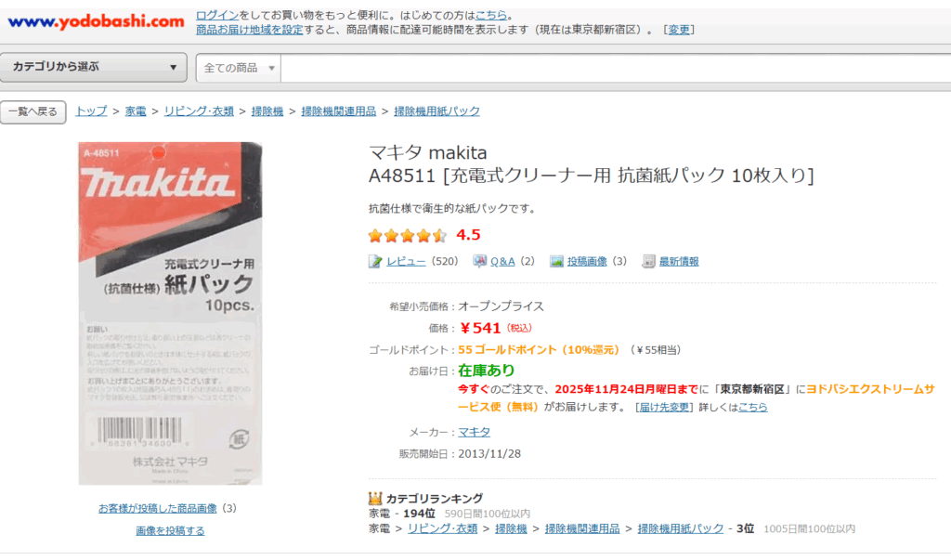951x560 pixels.
Task: Select 掃除機 in the top breadcrumb
Action: pyautogui.click(x=267, y=111)
